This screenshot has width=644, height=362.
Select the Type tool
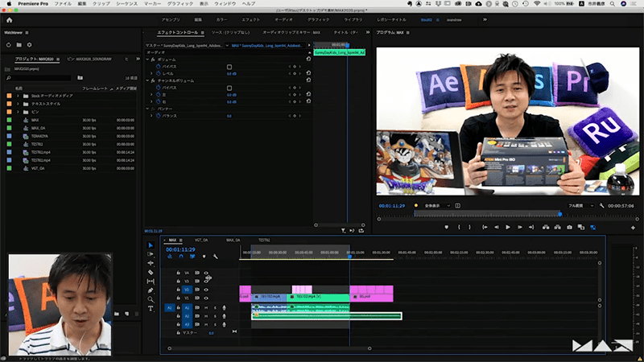click(151, 308)
